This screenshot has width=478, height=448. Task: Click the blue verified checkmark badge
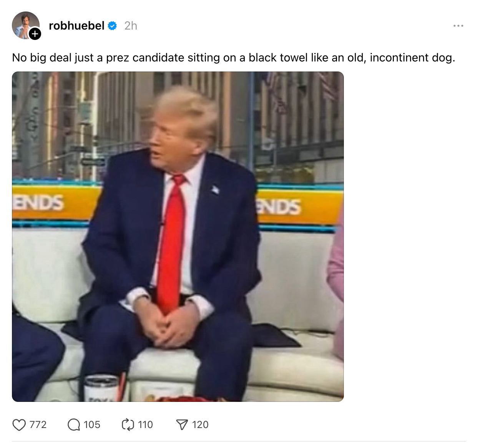(x=112, y=26)
